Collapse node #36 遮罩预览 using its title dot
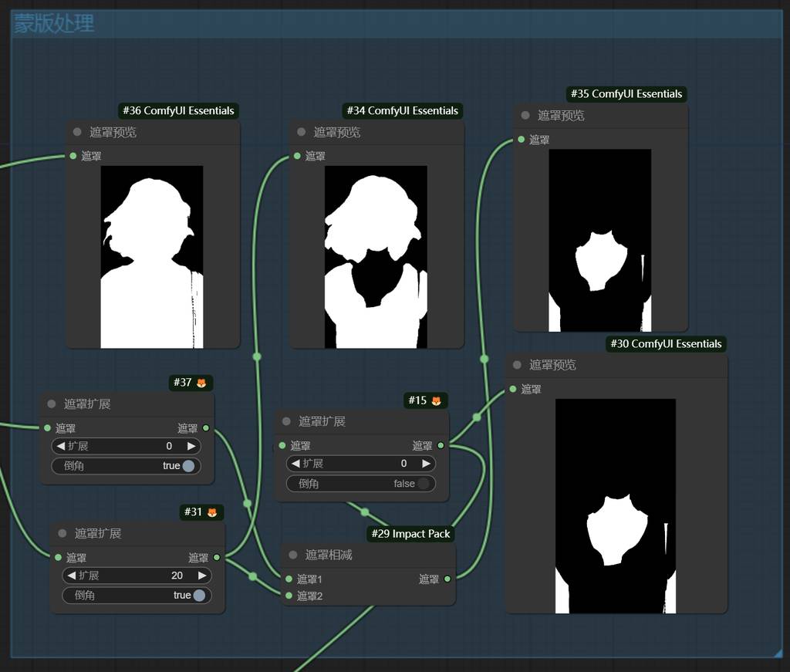Viewport: 790px width, 672px height. pyautogui.click(x=77, y=132)
